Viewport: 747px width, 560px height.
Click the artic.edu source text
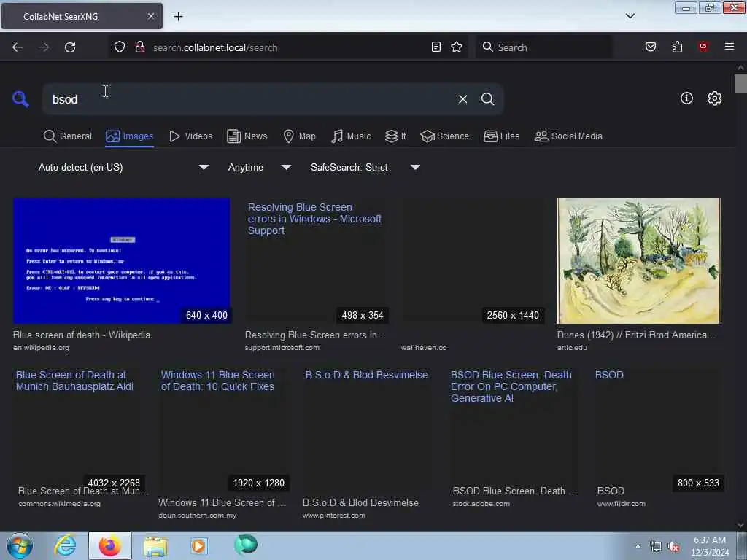click(x=572, y=348)
